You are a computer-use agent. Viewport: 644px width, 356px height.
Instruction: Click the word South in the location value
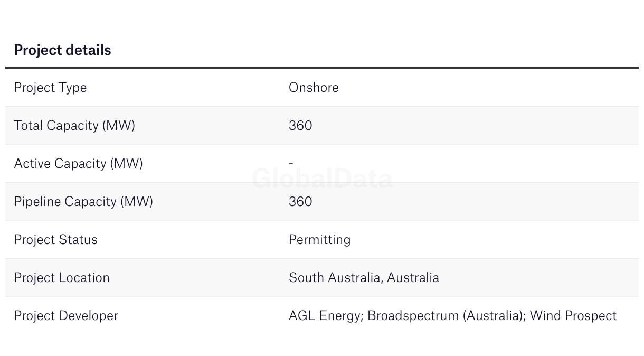click(x=306, y=278)
